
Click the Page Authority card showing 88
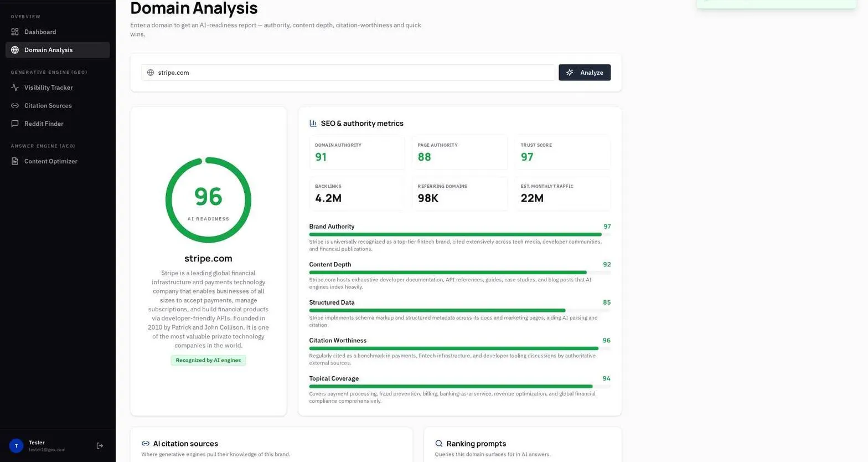[459, 153]
